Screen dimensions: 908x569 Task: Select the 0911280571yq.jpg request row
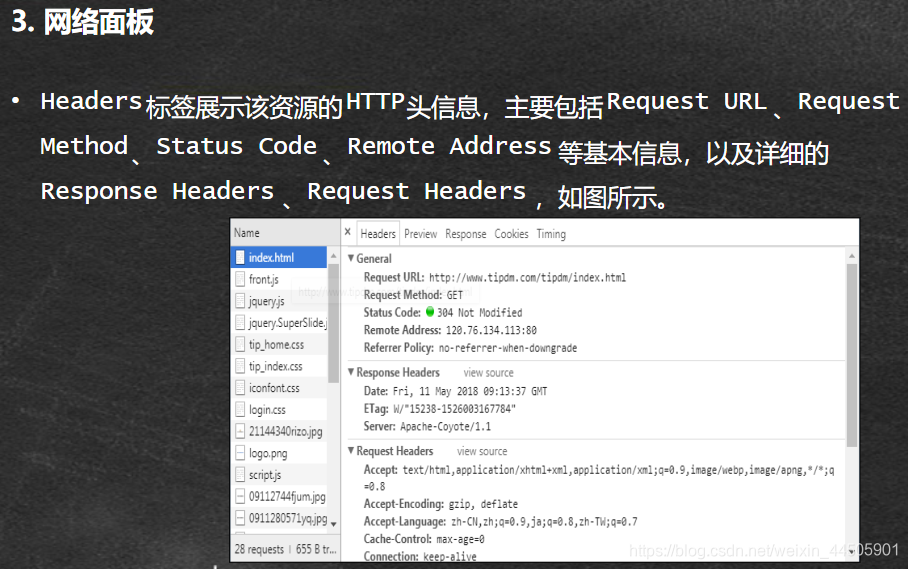[279, 518]
